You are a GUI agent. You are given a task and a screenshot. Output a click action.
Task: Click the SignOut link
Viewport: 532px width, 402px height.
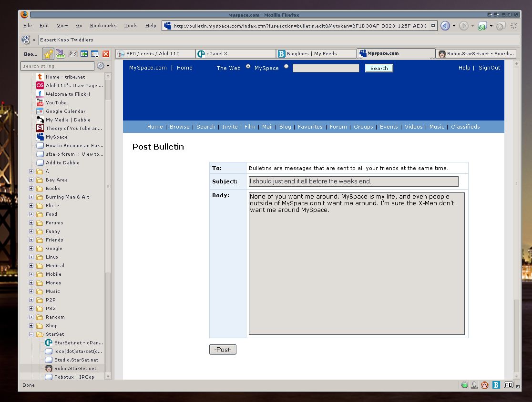coord(489,68)
